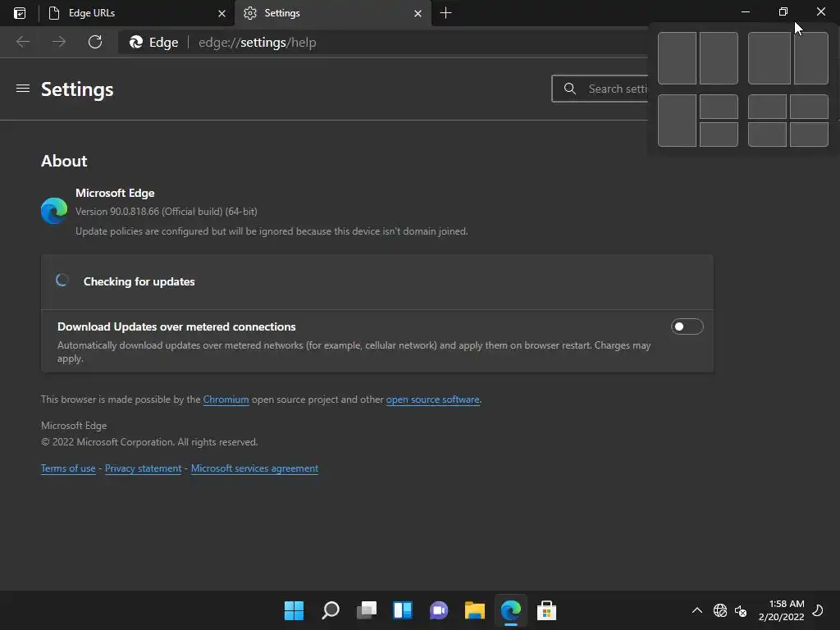Snap to bottom-right zone of third layout
The image size is (840, 630).
point(719,134)
